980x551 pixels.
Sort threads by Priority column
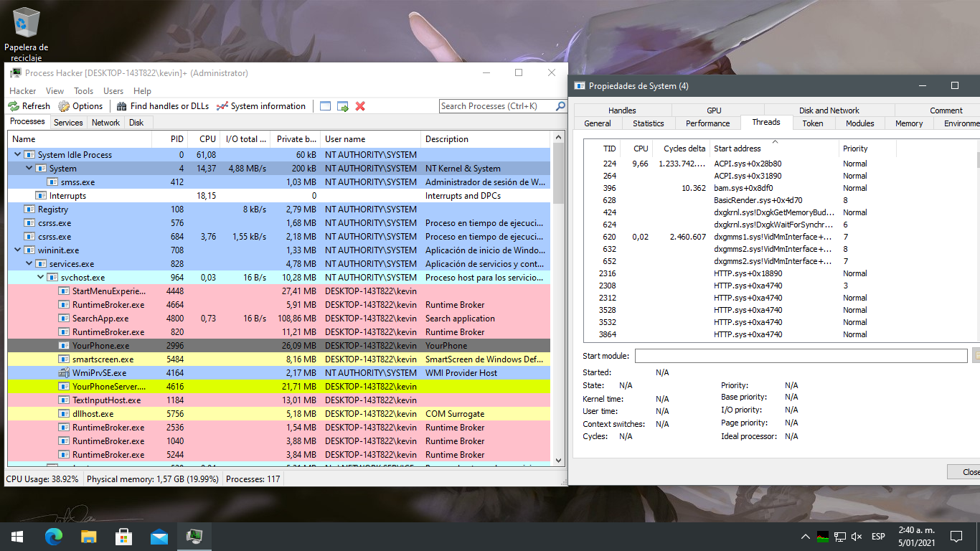click(x=867, y=149)
